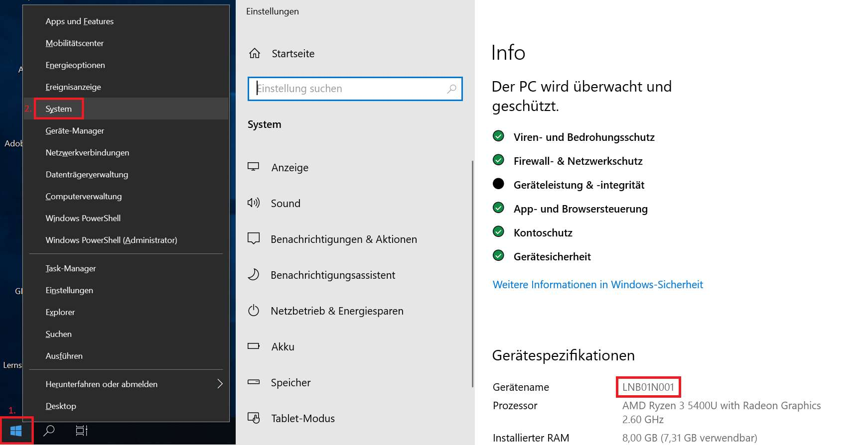Choose Windows PowerShell (Administrator) entry
Screen dimensions: 868x445
111,240
